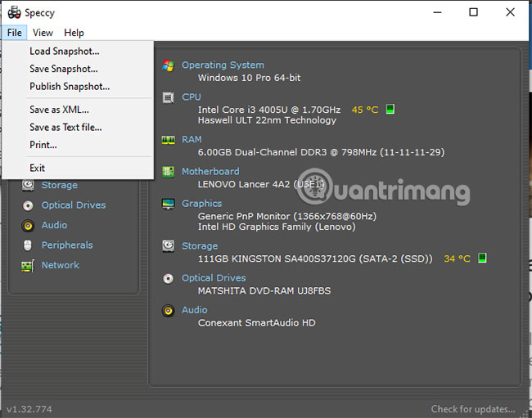Click the Windows 10 Pro 64-bit text
The image size is (532, 418).
pyautogui.click(x=249, y=78)
